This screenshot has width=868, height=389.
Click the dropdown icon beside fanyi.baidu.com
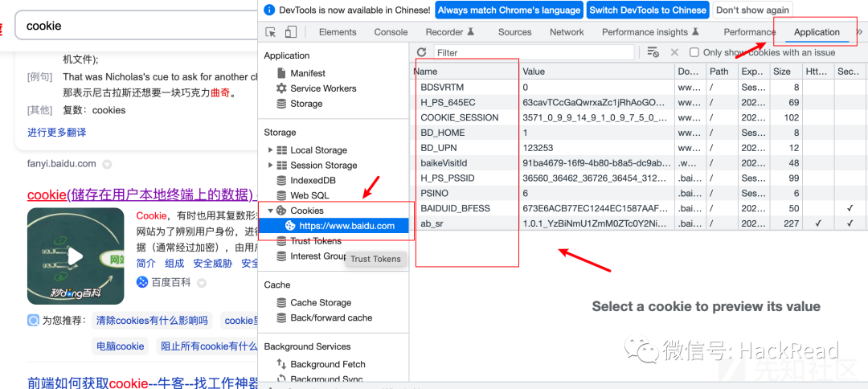tap(108, 164)
